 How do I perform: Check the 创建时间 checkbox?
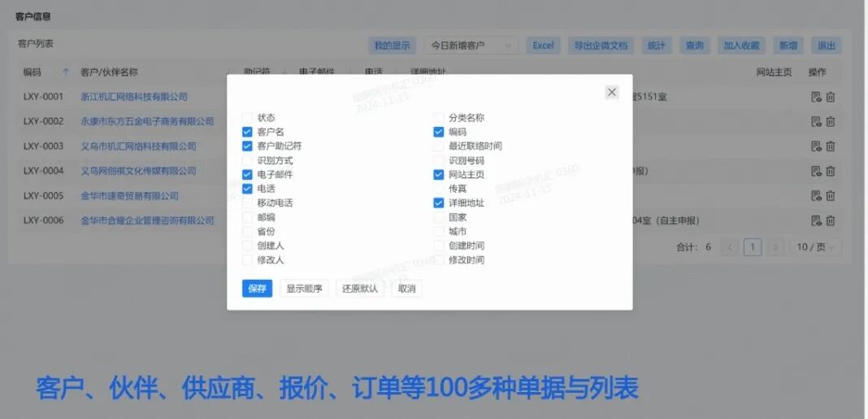tap(438, 246)
